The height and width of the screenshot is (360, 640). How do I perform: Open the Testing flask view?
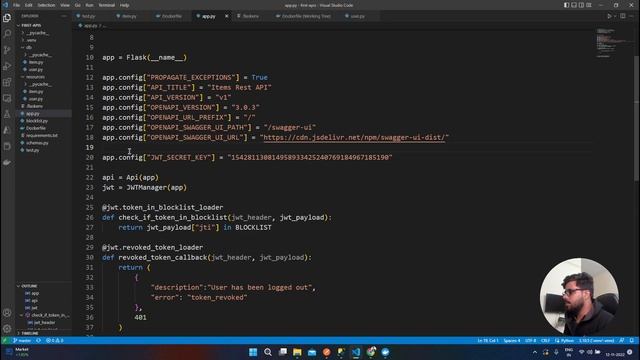(x=7, y=114)
